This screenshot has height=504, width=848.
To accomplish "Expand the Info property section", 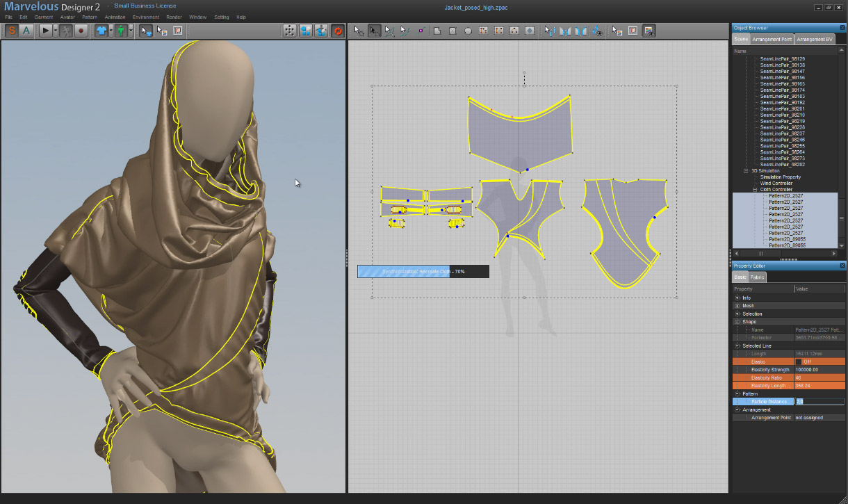I will point(737,298).
